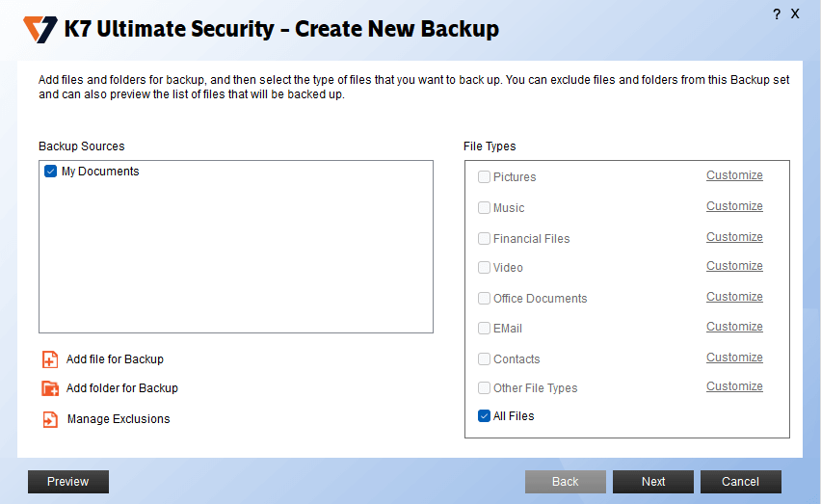Click the Add file for Backup icon
821x504 pixels.
pyautogui.click(x=50, y=359)
